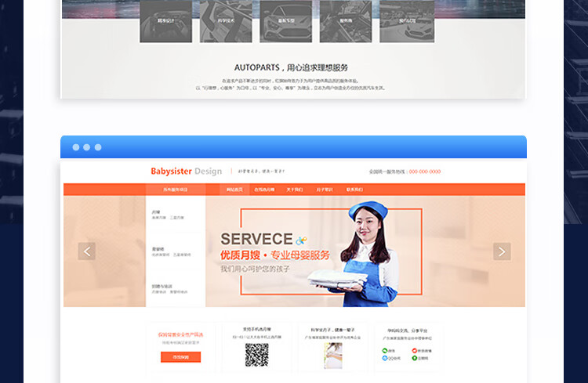Open the 网站首页 navigation tab

point(234,190)
